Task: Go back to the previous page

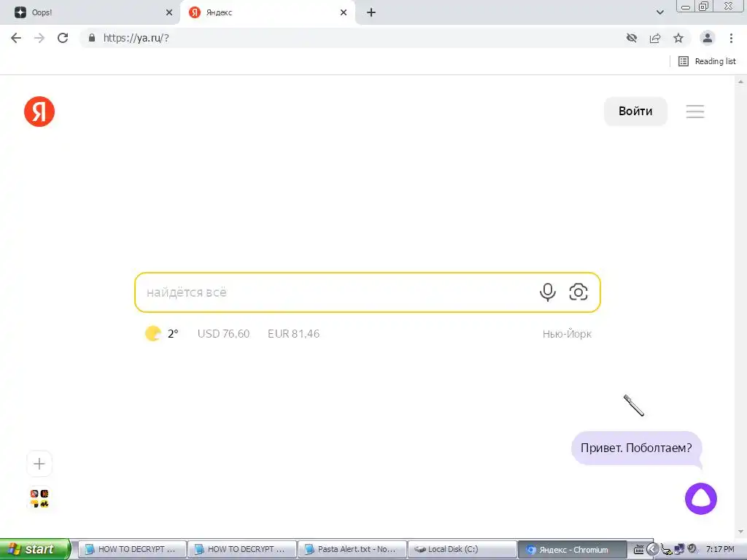Action: tap(16, 38)
